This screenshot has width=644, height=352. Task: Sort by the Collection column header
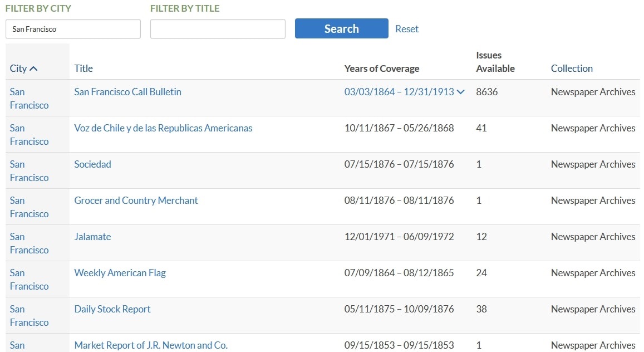coord(572,69)
